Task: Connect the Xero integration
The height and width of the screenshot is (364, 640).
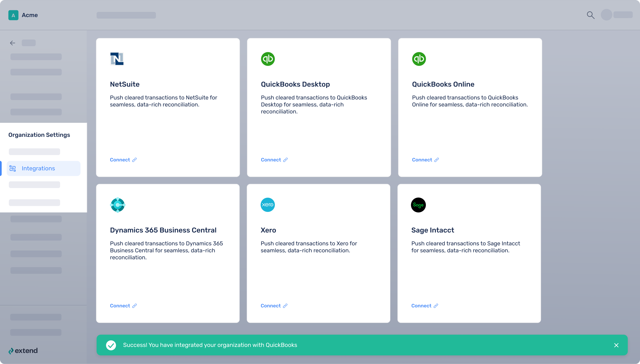Action: click(274, 306)
